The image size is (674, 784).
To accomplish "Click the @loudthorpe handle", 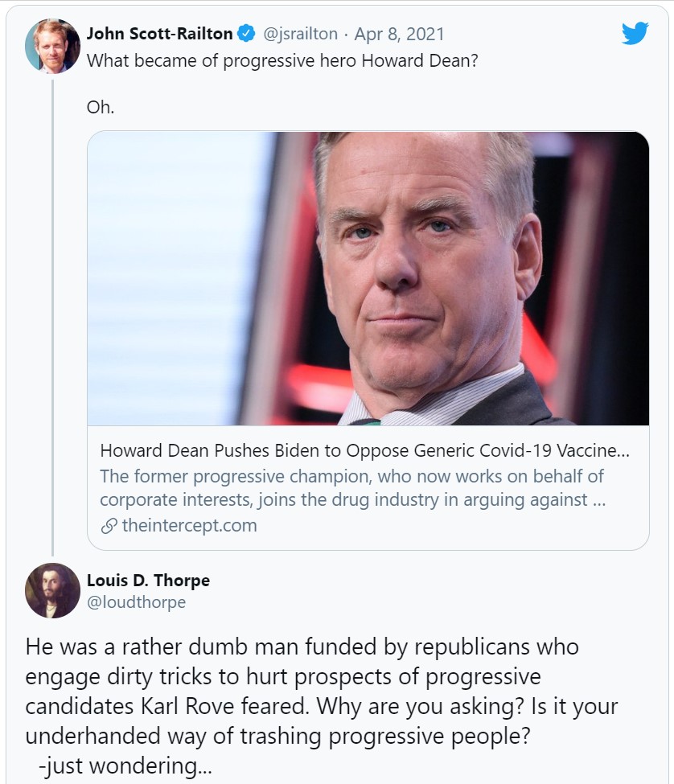I will pyautogui.click(x=136, y=602).
